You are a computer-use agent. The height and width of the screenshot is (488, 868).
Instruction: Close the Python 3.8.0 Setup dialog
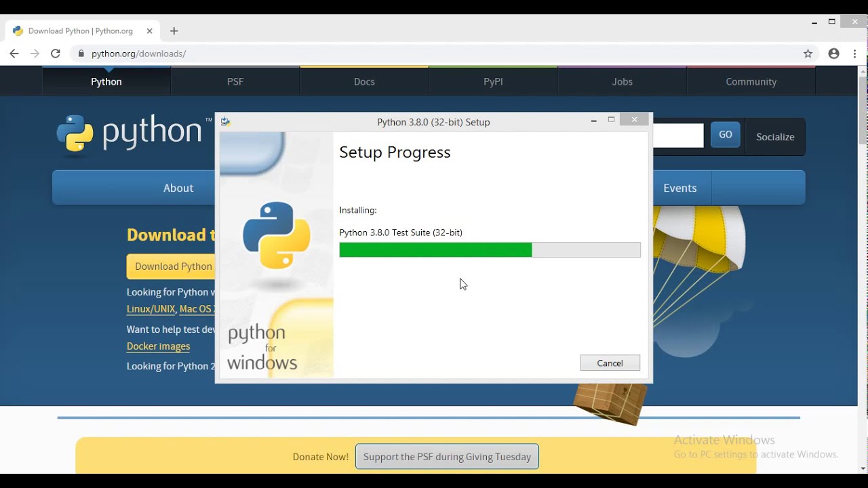[634, 120]
